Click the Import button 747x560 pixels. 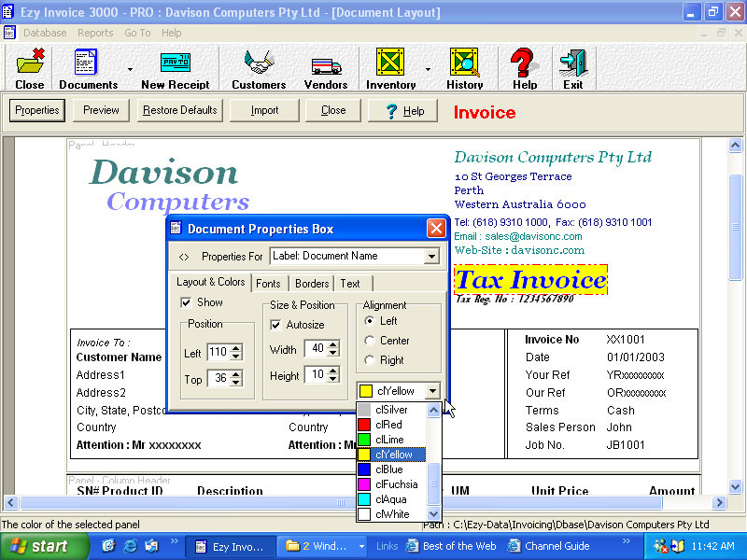click(264, 110)
